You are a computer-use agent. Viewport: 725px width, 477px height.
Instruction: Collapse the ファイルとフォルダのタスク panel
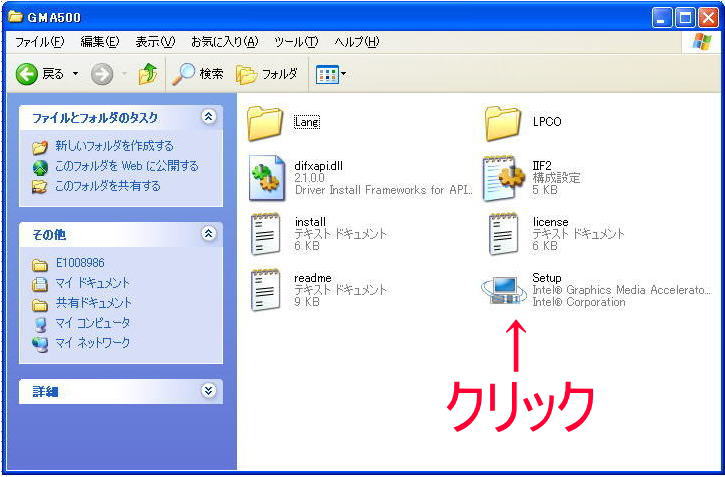click(209, 116)
